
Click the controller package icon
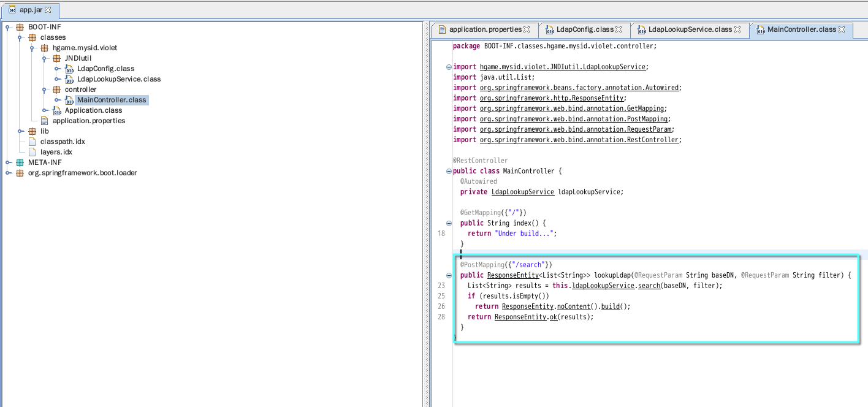pos(57,89)
